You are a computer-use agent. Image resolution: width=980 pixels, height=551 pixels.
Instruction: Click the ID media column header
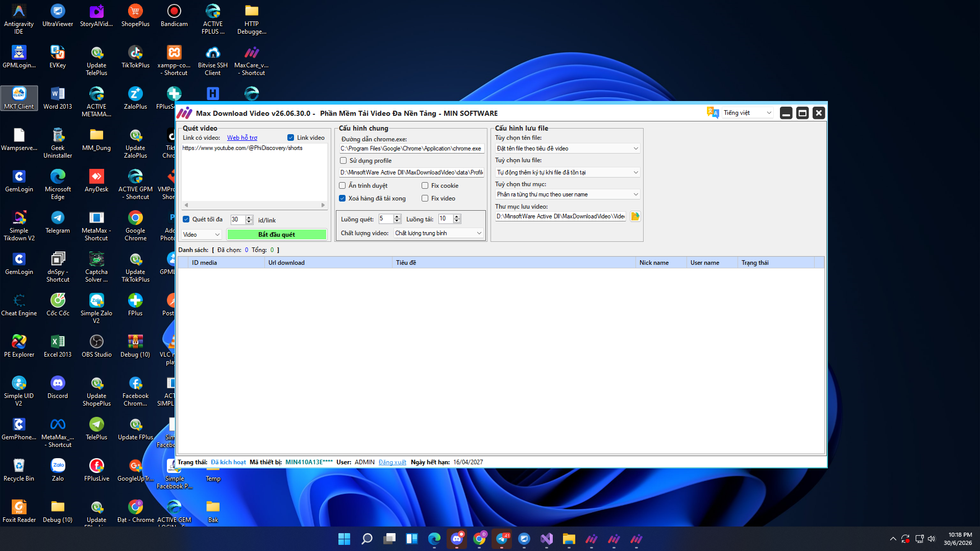coord(226,263)
